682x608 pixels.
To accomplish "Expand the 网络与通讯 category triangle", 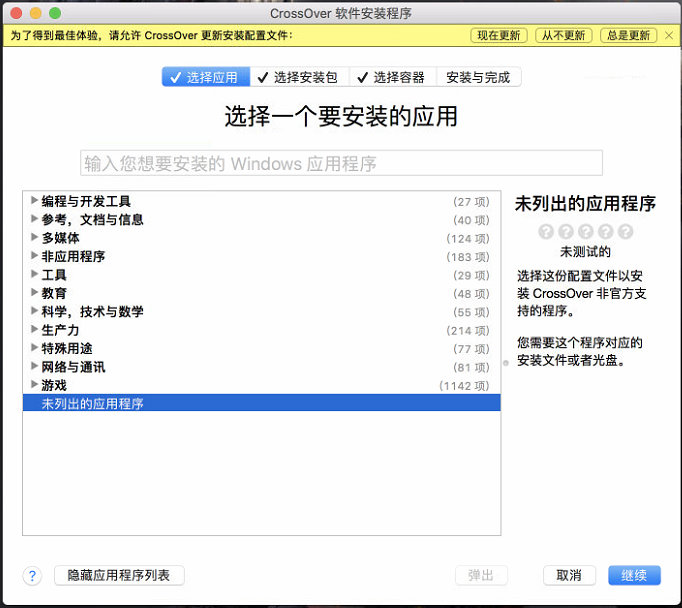I will click(x=34, y=366).
